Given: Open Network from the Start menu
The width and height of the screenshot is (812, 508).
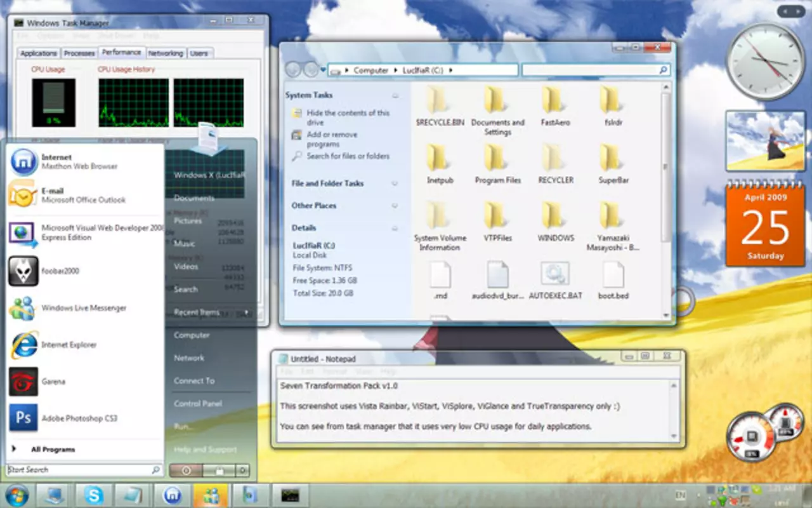Looking at the screenshot, I should [189, 358].
